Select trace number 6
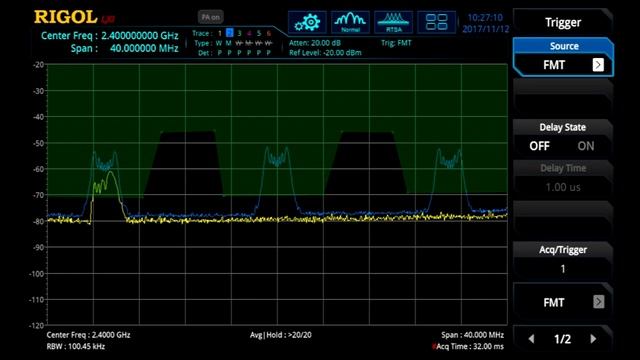Viewport: 640px width, 360px height. click(269, 33)
